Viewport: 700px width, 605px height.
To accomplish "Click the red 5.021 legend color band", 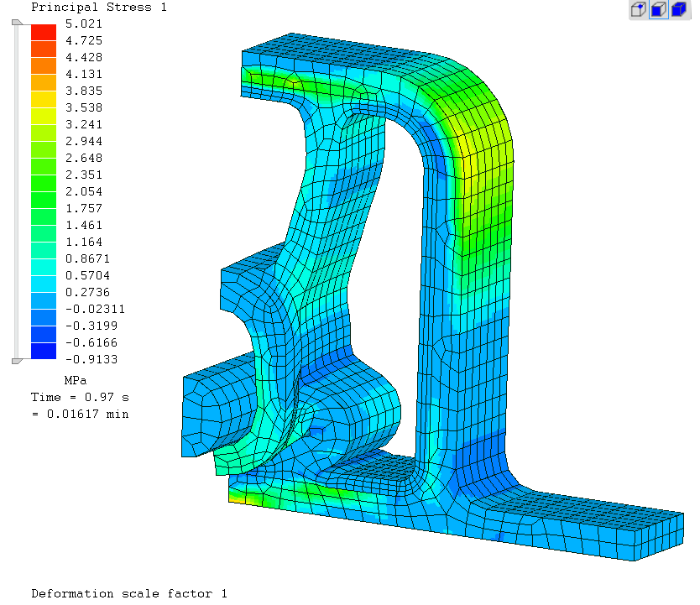I will click(x=43, y=32).
